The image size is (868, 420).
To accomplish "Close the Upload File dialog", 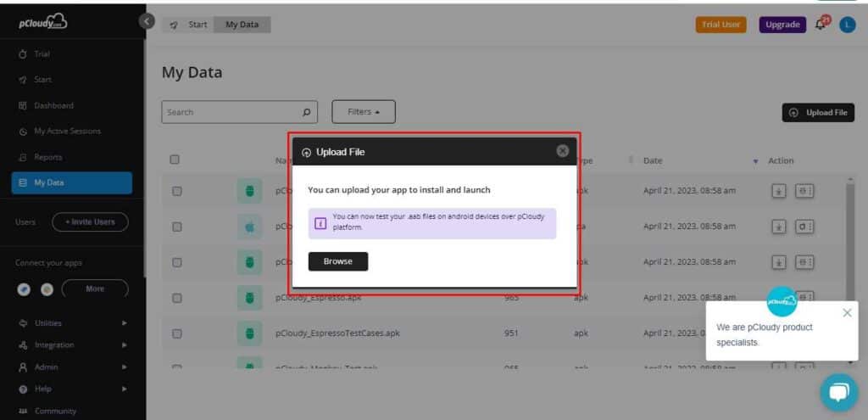I will 563,151.
